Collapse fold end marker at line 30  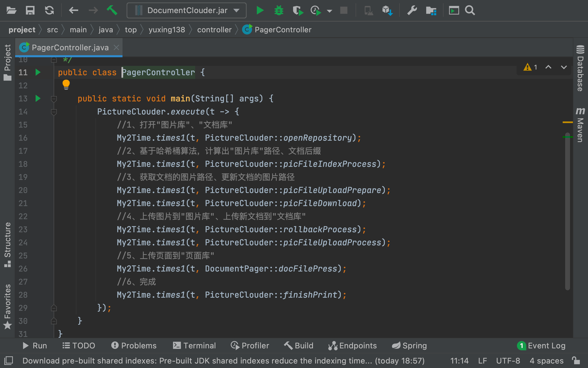click(x=54, y=321)
